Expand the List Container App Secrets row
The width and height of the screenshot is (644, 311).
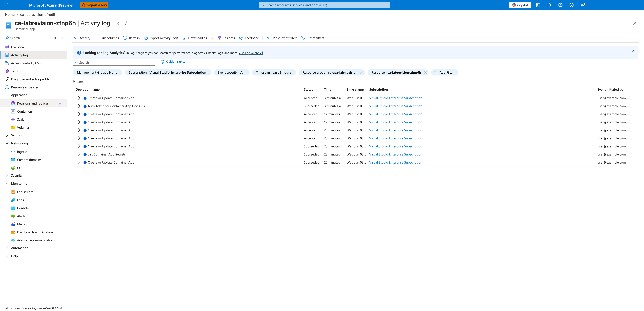pos(79,154)
